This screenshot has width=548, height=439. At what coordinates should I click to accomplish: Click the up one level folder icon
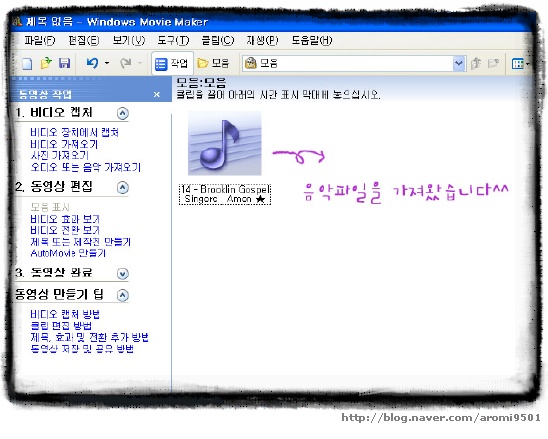[x=476, y=63]
